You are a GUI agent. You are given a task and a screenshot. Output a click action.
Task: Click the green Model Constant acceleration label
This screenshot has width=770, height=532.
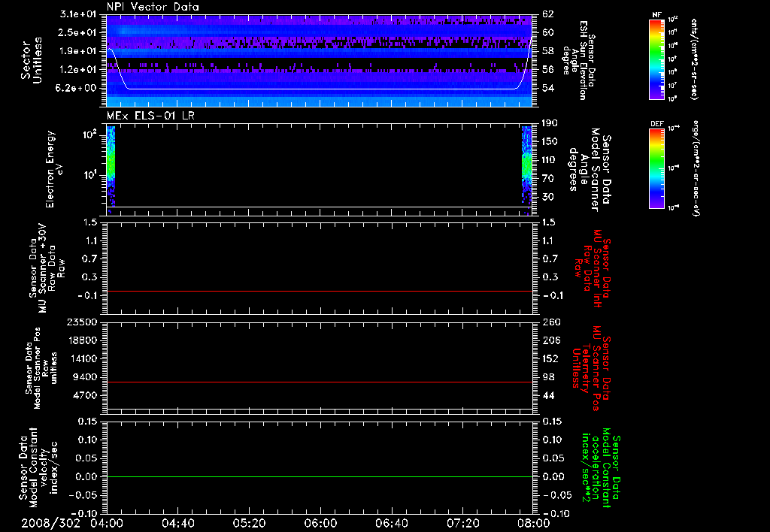601,468
